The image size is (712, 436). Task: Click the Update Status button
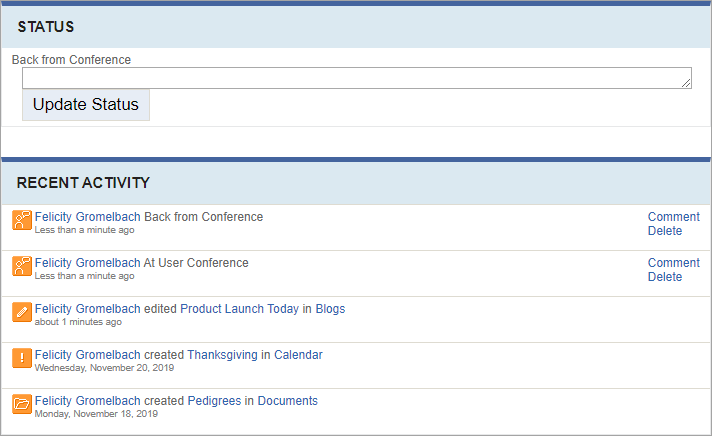point(86,105)
